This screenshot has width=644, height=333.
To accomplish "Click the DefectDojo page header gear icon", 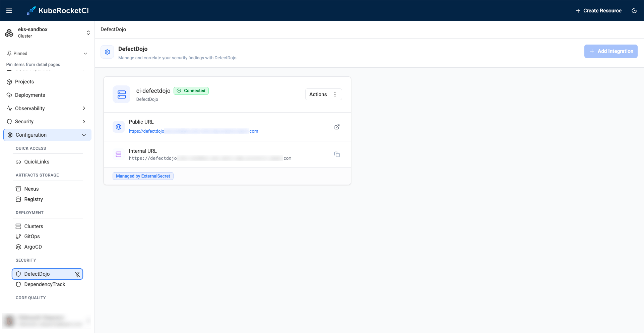I will 107,52.
